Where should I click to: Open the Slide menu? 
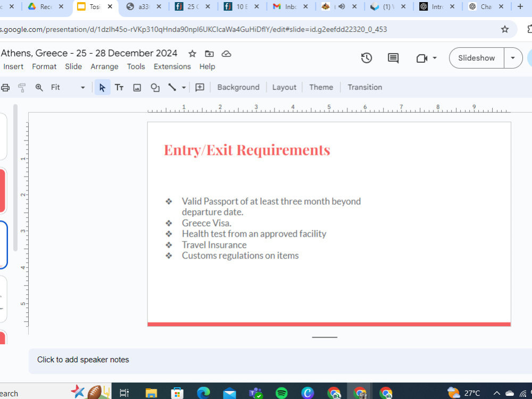click(x=73, y=66)
